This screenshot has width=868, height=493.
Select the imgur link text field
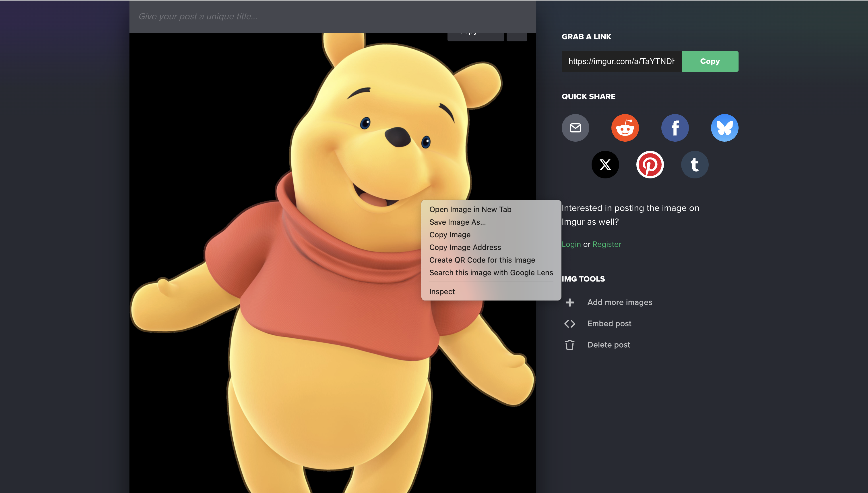click(x=621, y=61)
